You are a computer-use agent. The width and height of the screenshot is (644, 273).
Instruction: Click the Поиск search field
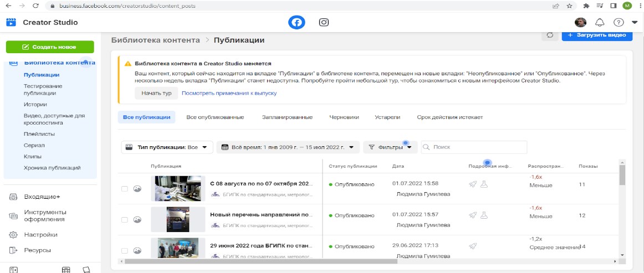pyautogui.click(x=477, y=147)
